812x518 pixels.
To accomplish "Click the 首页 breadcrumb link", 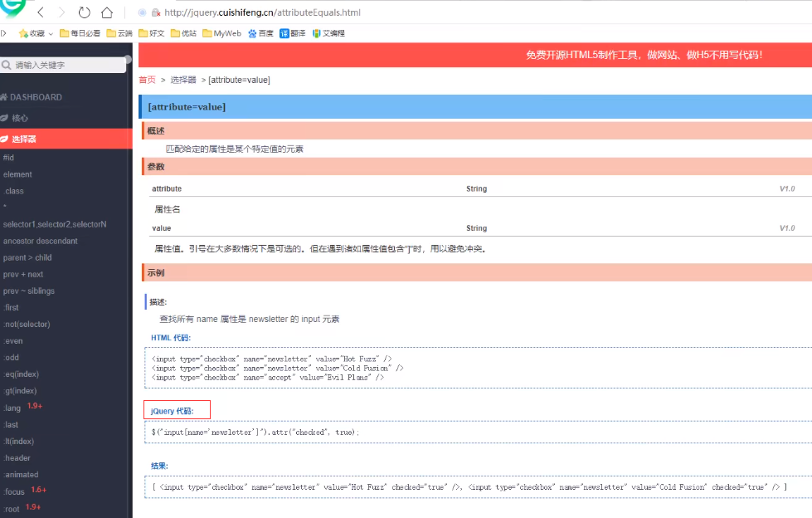I will click(147, 80).
